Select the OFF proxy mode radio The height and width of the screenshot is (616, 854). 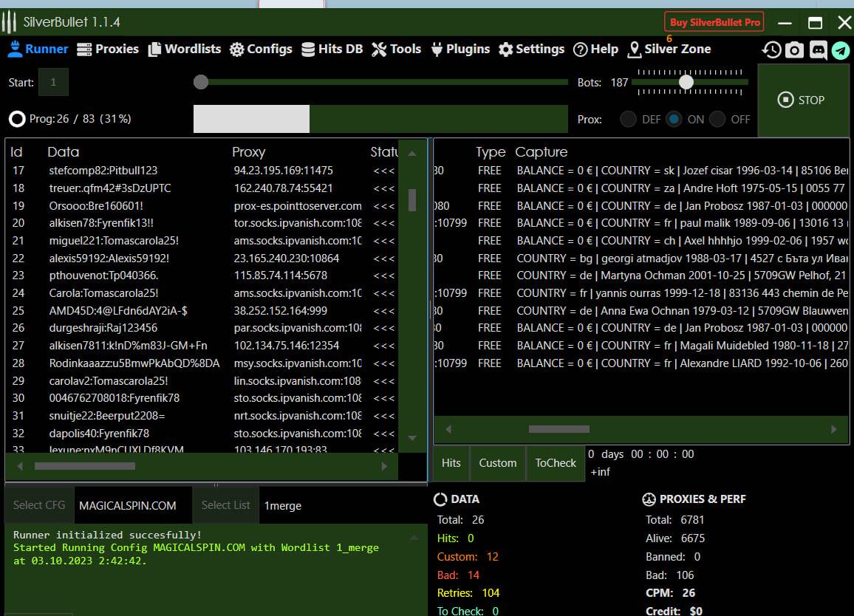coord(717,119)
